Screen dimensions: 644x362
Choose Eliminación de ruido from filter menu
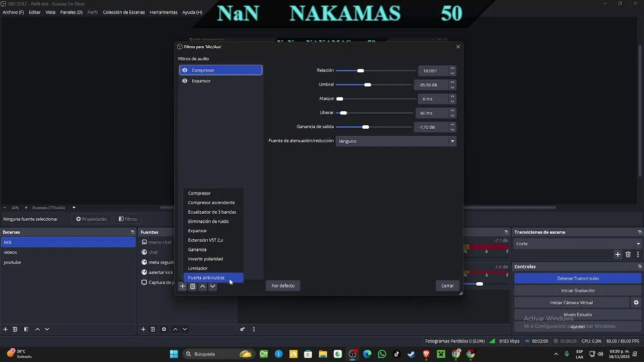(x=213, y=221)
